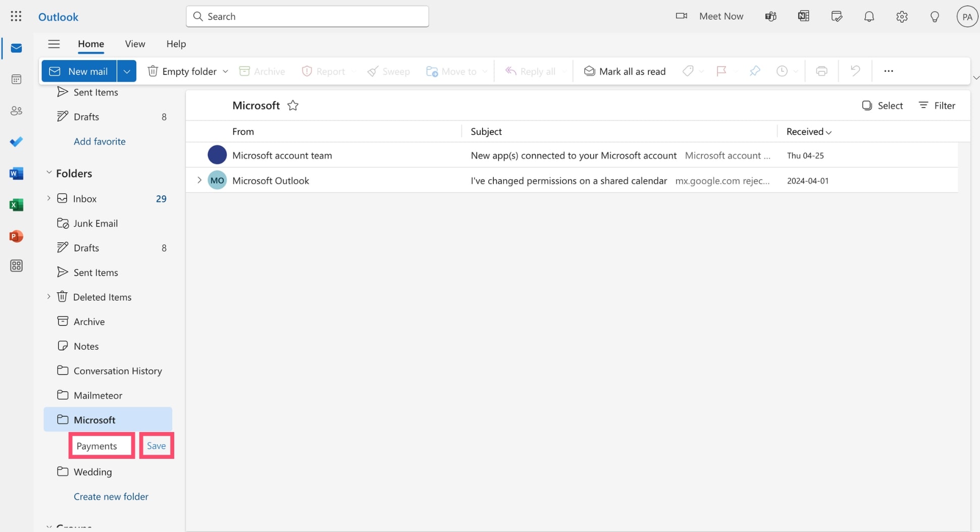Click the Pin icon in the toolbar

(x=755, y=71)
